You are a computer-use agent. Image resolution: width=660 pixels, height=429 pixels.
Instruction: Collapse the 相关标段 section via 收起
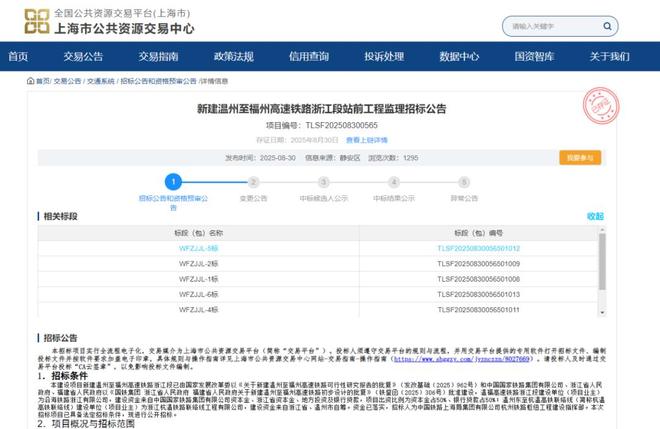pyautogui.click(x=595, y=216)
